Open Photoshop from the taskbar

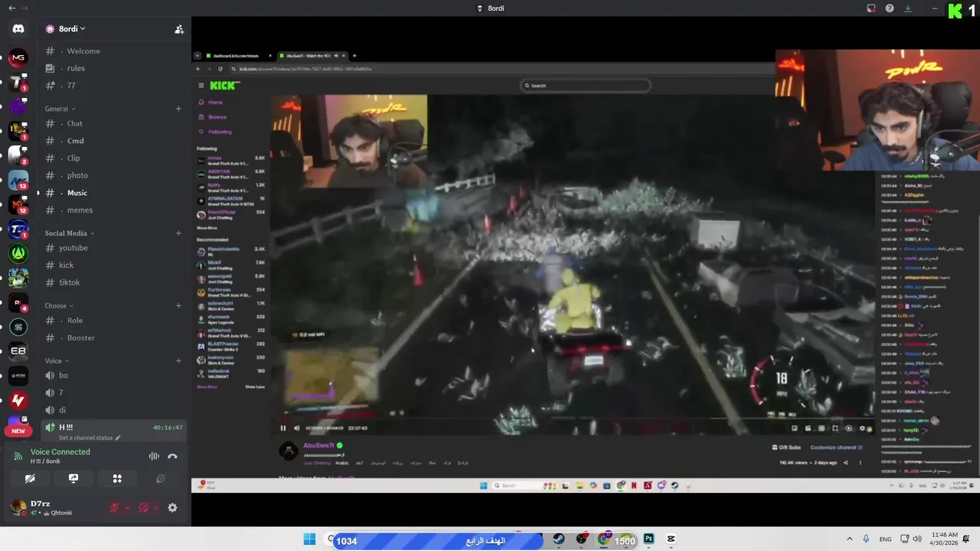(x=648, y=540)
